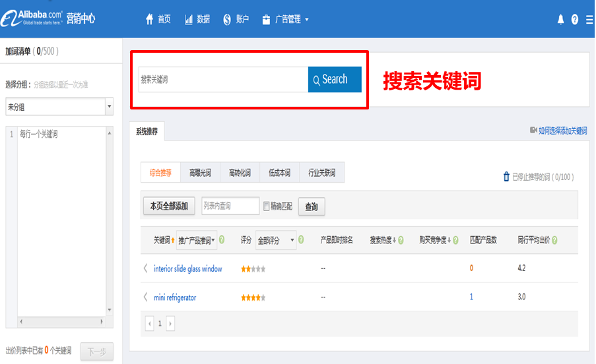Click the green help icon beside 搜索热度
Screen dimensions: 596x364
[402, 241]
